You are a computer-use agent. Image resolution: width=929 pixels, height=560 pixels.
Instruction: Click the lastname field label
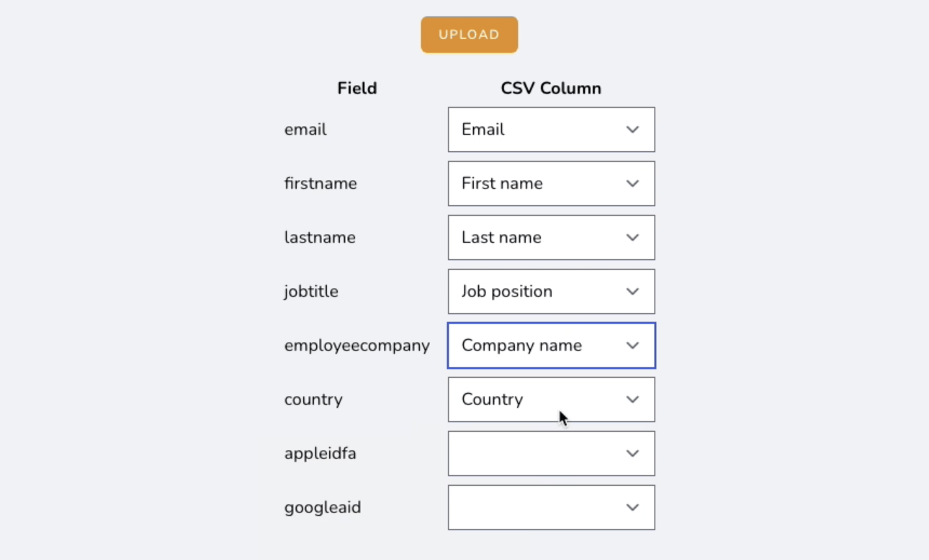(320, 238)
